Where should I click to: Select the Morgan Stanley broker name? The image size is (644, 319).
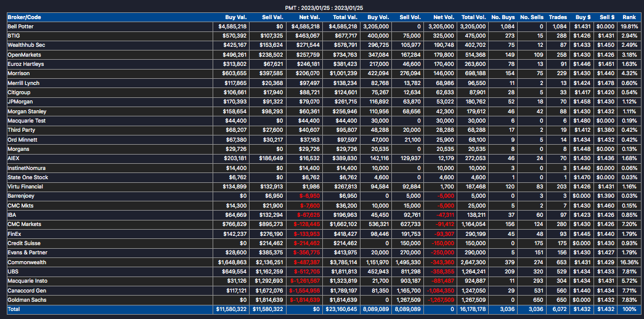coord(27,111)
